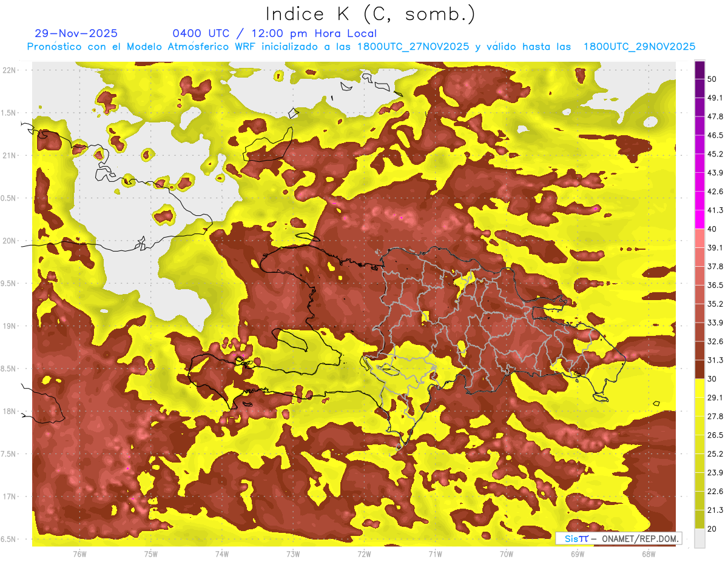The height and width of the screenshot is (562, 728).
Task: Click the colorbar label '21.3'
Action: (x=715, y=510)
